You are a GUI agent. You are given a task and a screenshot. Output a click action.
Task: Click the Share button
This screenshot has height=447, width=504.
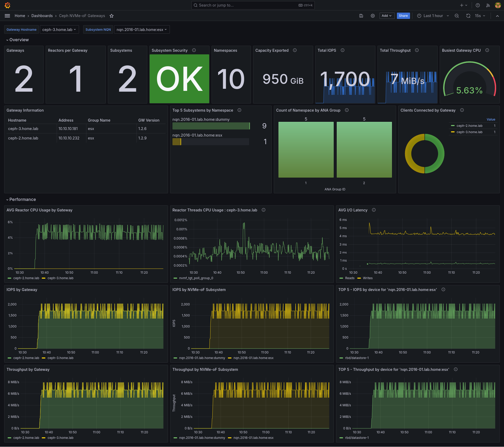tap(403, 16)
